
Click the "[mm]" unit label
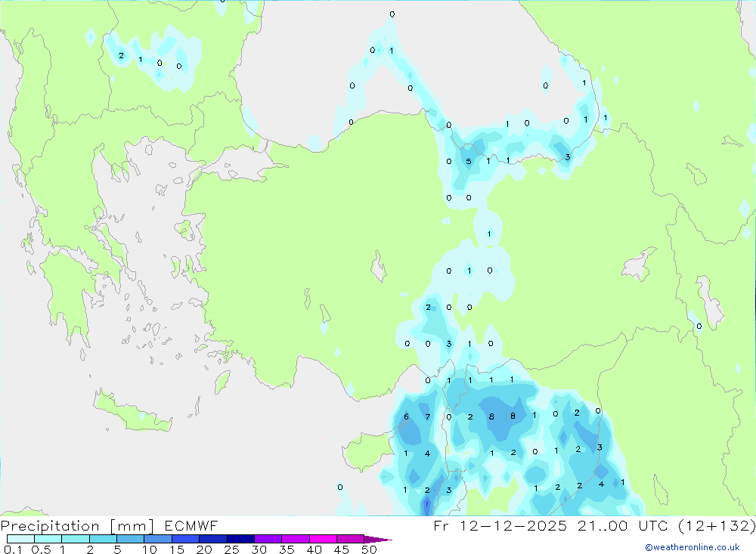tap(132, 526)
